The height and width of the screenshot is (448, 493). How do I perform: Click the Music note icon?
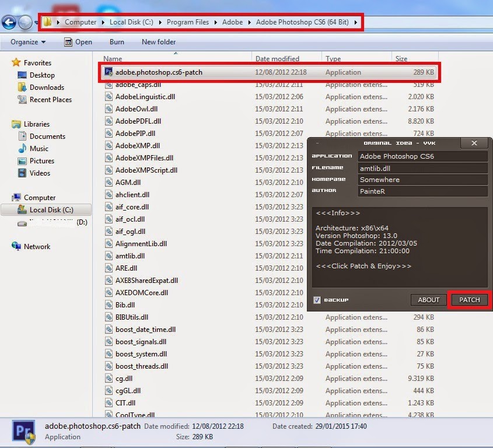point(22,148)
